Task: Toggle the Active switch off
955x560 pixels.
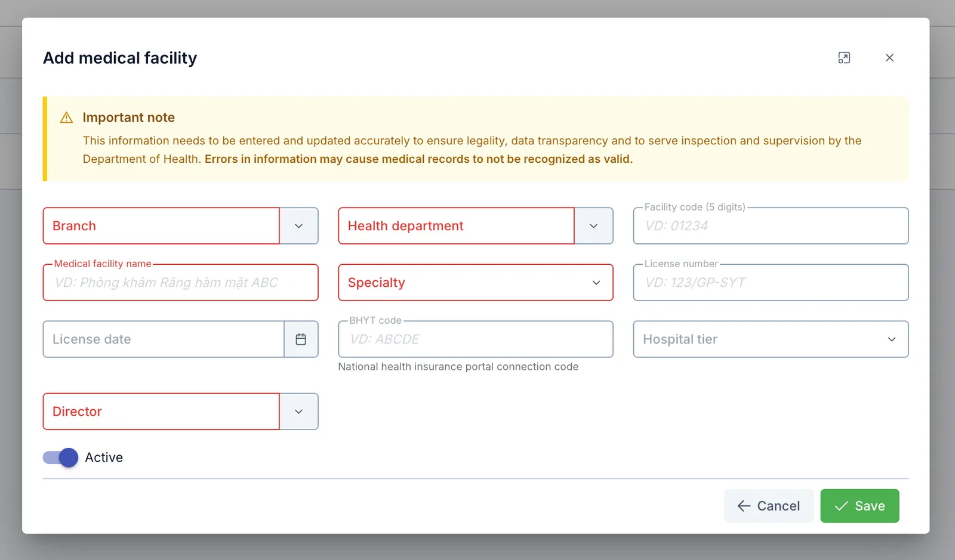Action: pos(60,457)
